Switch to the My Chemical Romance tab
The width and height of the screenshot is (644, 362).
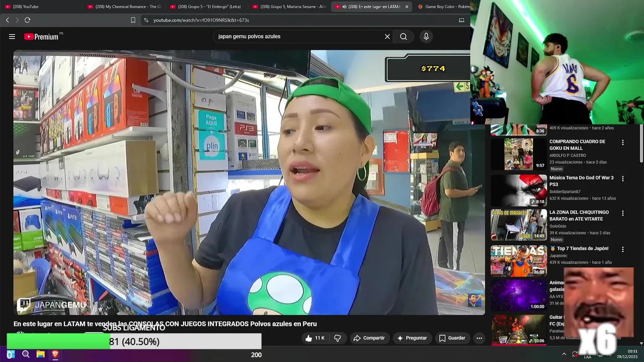(124, 7)
